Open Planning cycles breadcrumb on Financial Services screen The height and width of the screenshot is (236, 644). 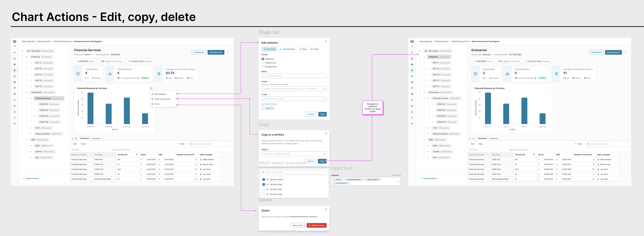tap(44, 42)
